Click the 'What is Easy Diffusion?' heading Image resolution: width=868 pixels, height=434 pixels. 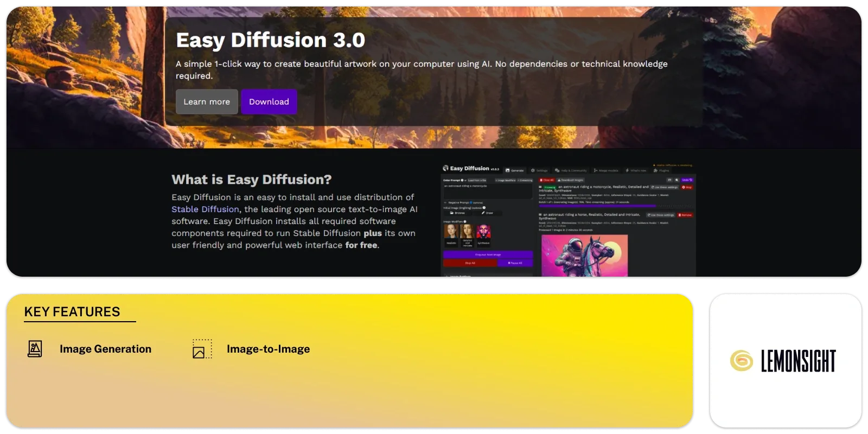click(x=251, y=180)
